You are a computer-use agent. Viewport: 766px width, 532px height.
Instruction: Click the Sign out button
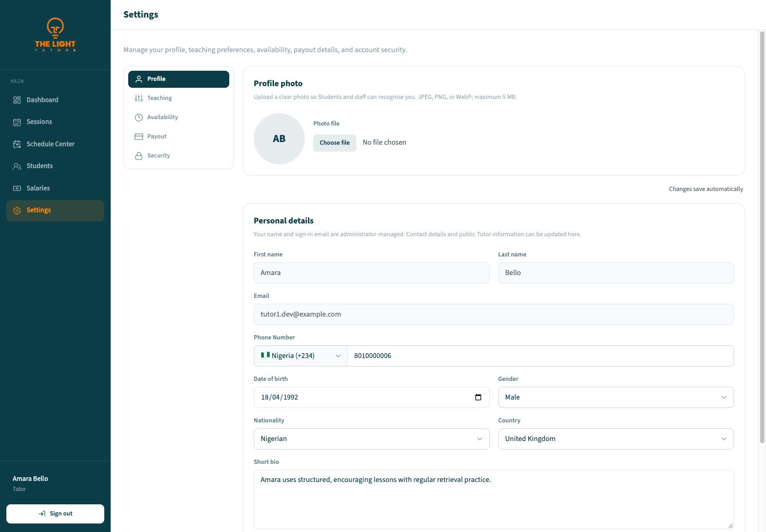55,514
